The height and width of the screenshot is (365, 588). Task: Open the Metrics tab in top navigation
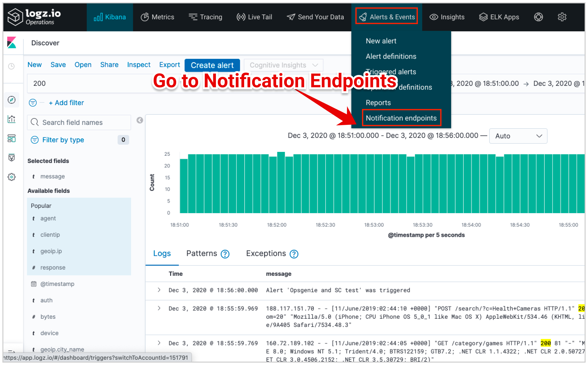157,17
